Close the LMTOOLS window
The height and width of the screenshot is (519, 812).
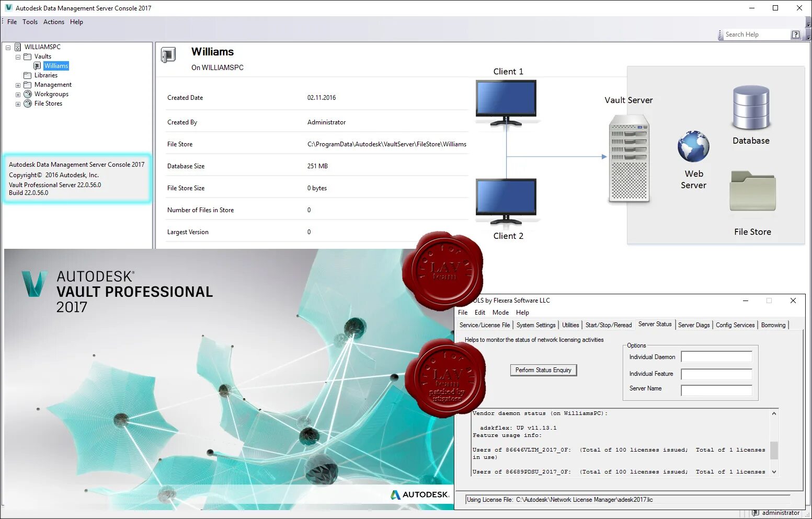(x=793, y=301)
